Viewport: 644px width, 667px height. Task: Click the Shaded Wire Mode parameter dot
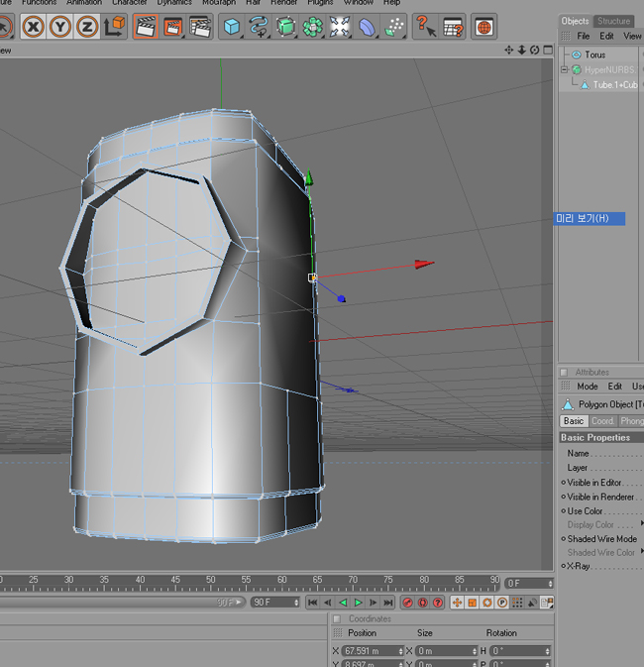563,539
